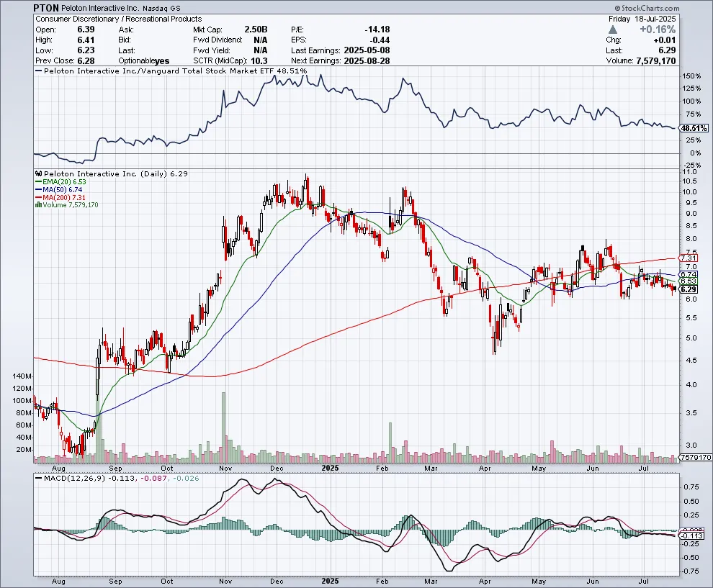Click the 6.29 last price axis tag

pos(689,289)
